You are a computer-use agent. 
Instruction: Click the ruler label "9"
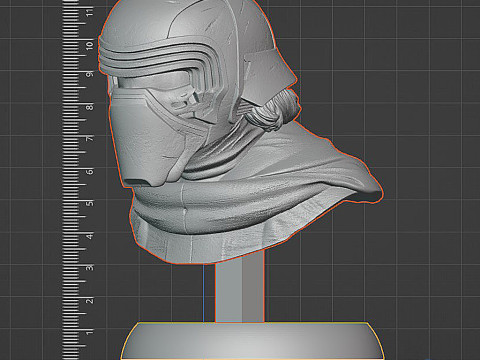coord(90,74)
